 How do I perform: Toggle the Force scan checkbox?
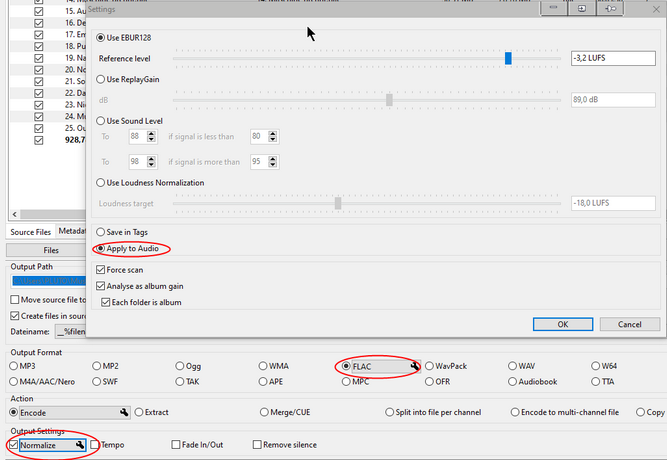100,270
